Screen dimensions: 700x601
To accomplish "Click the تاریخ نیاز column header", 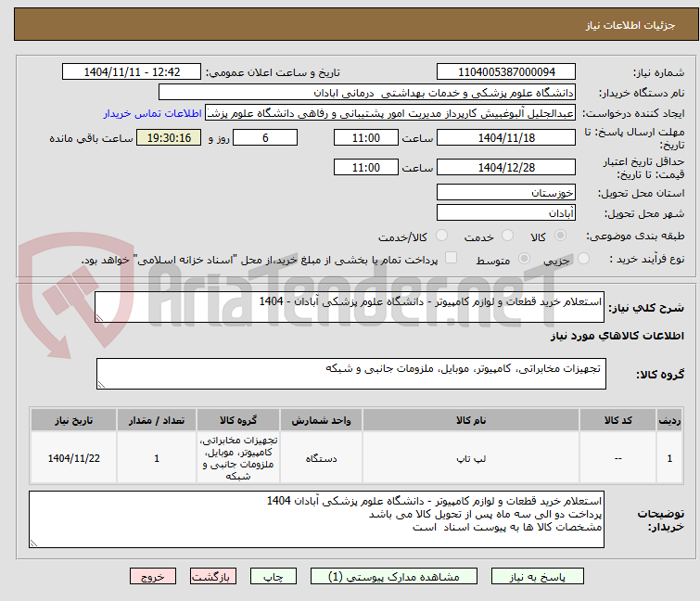I will (73, 420).
